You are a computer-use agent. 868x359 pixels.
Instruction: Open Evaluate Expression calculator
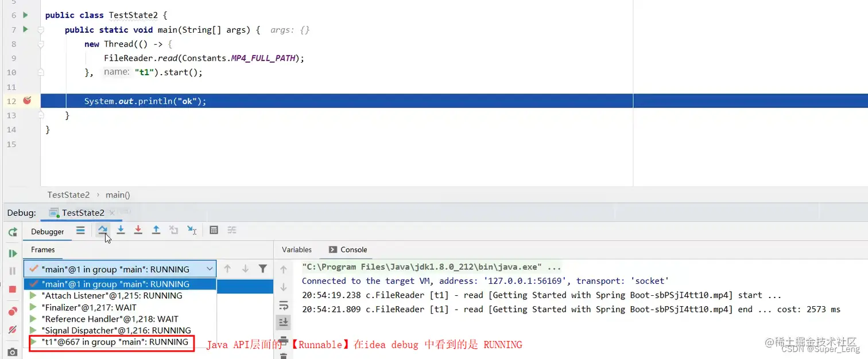(214, 230)
